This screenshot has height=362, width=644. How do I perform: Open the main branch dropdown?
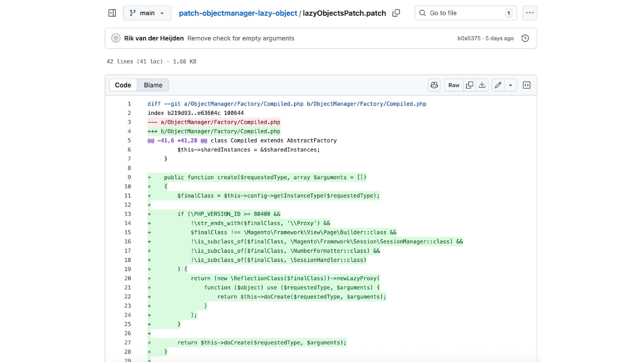(147, 13)
